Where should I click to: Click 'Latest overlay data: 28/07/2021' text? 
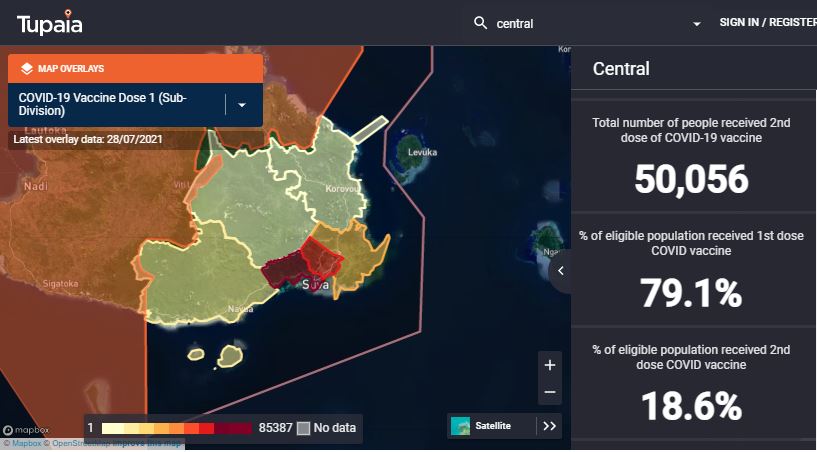88,139
